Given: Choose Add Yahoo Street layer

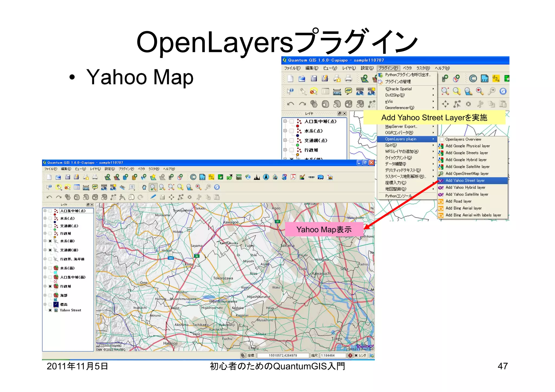Looking at the screenshot, I should [x=472, y=181].
